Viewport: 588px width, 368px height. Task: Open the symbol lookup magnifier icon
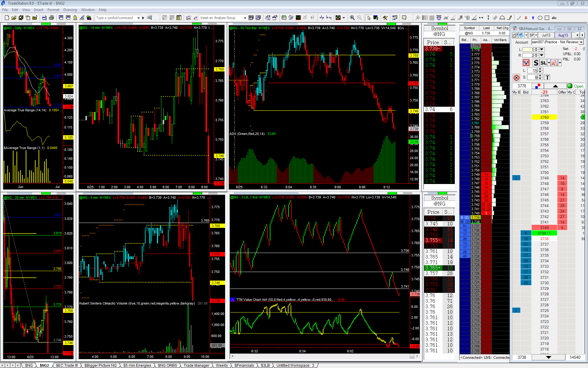click(x=149, y=18)
